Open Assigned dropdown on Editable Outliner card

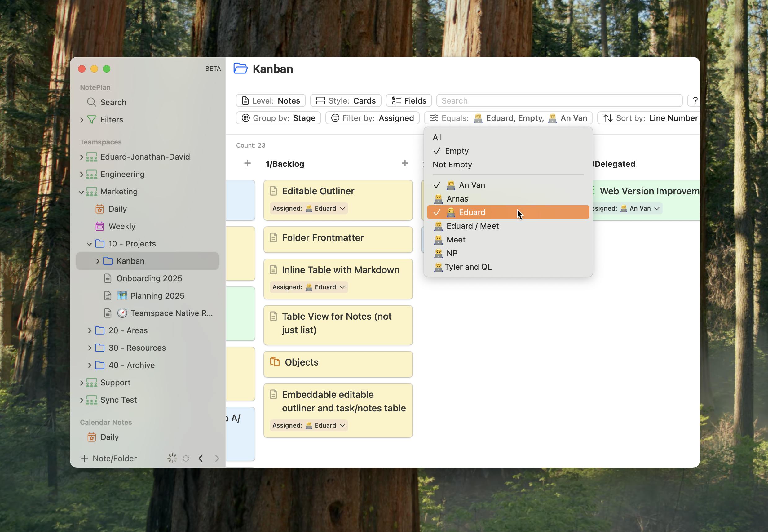tap(309, 208)
